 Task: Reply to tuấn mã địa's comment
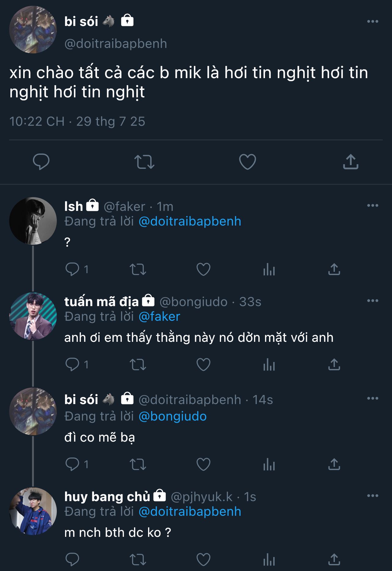(x=72, y=365)
